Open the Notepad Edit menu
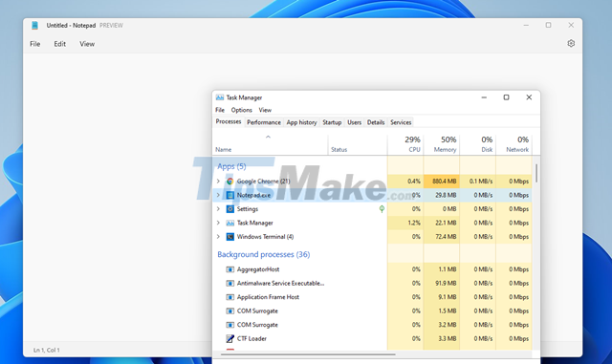This screenshot has height=364, width=612. (x=59, y=44)
